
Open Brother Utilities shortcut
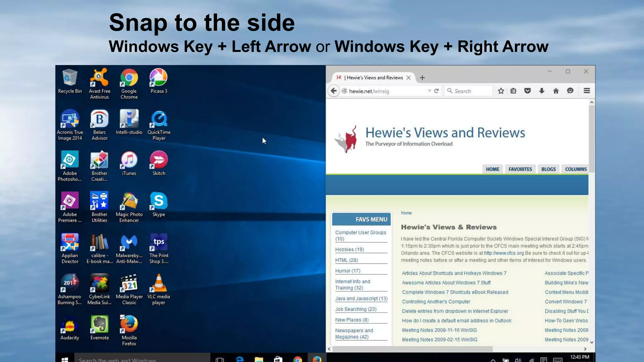[x=99, y=207]
